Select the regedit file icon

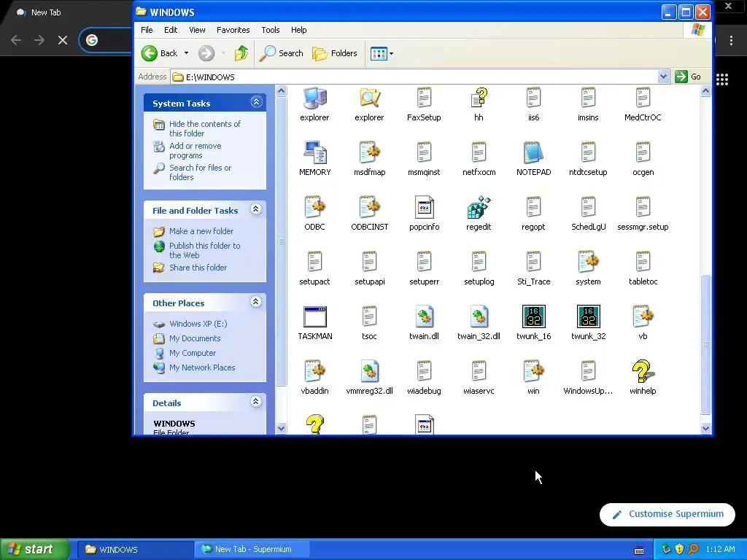click(x=479, y=207)
